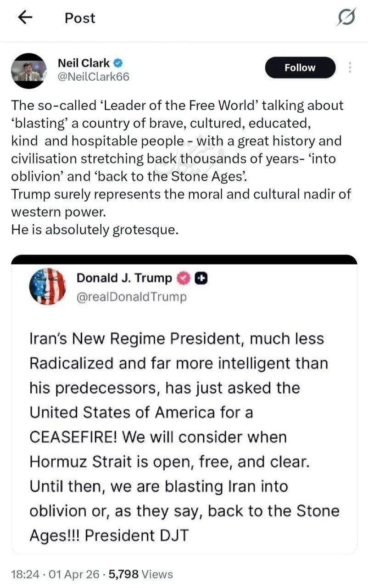Follow Neil Clark
Screen dimensions: 368x588
(x=300, y=68)
